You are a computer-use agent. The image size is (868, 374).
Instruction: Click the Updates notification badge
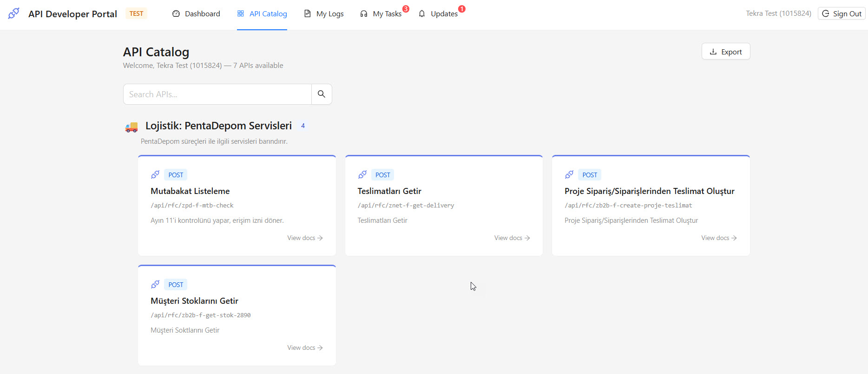tap(461, 9)
